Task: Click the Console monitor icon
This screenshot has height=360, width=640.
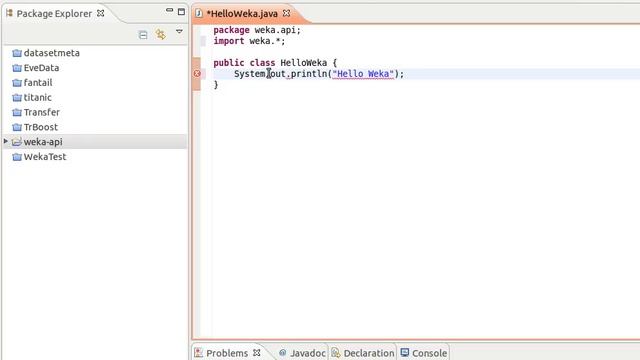Action: click(x=404, y=352)
